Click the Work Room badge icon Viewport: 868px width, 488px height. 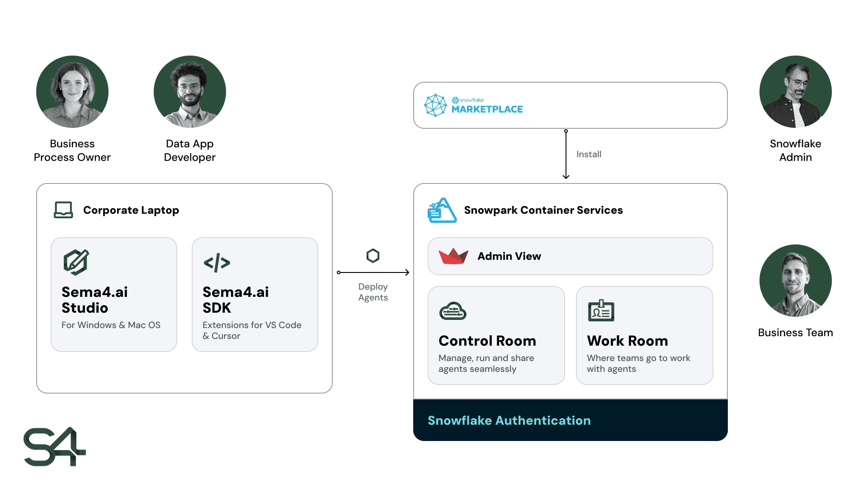pos(601,310)
